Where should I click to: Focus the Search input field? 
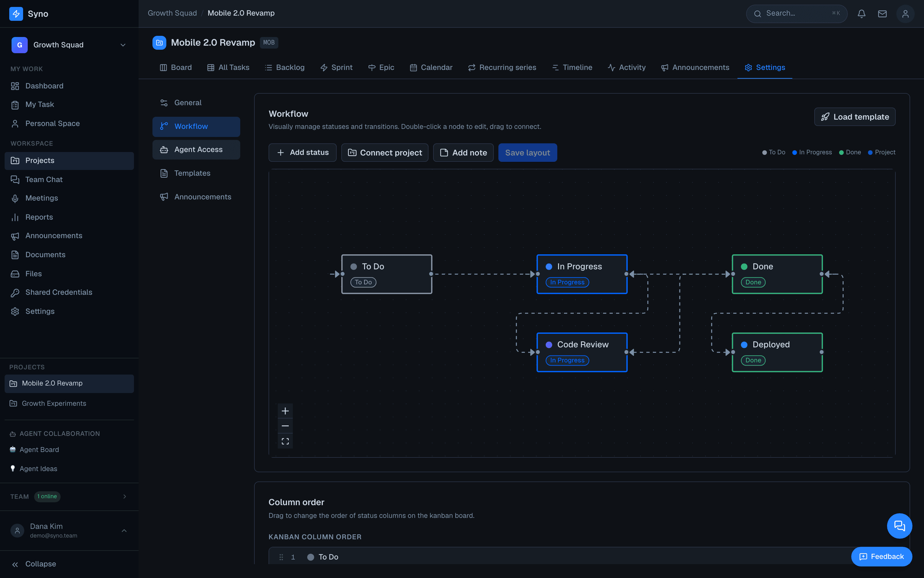pyautogui.click(x=797, y=14)
